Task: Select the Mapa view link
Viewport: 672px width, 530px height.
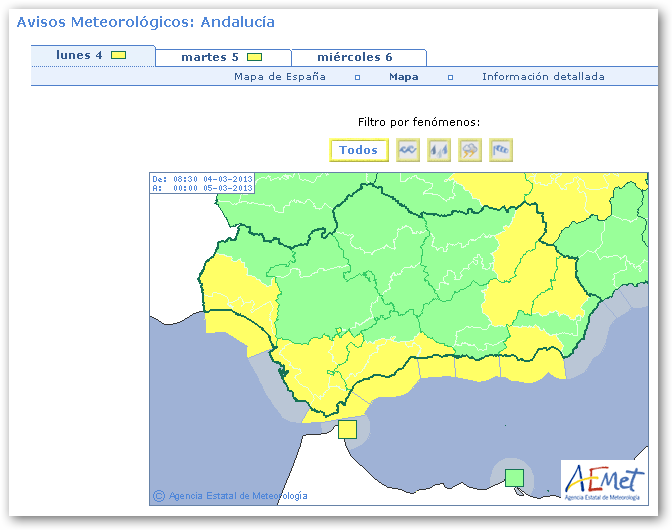Action: pos(403,77)
